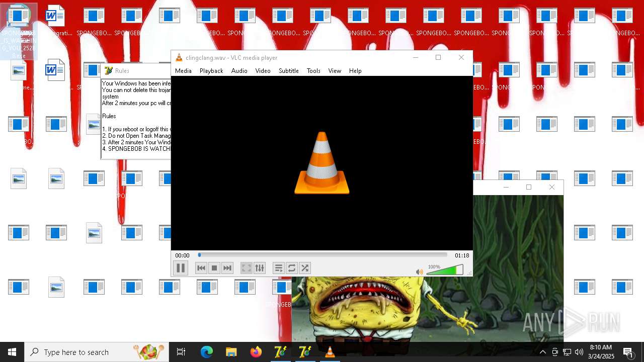This screenshot has width=644, height=362.
Task: Open the Tools menu
Action: pos(313,71)
